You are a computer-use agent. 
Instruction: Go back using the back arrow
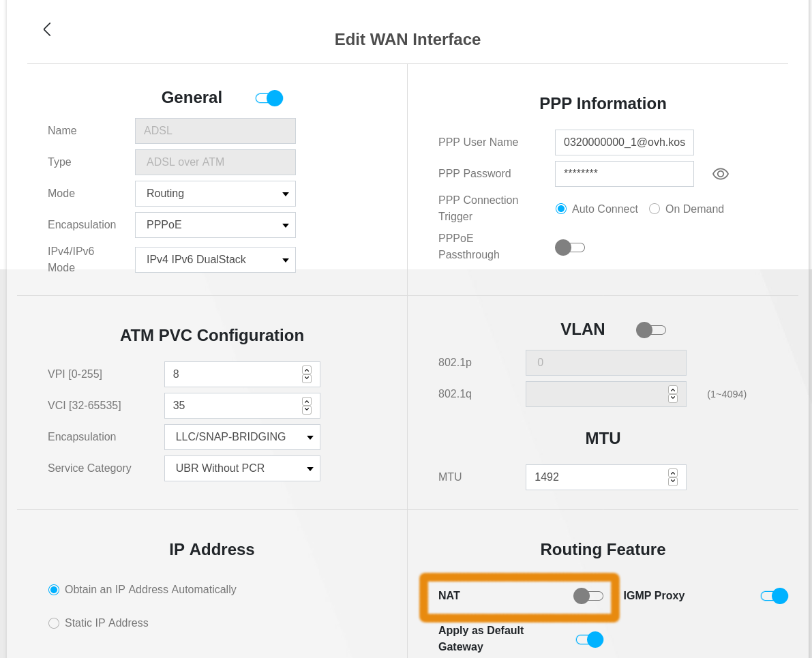pyautogui.click(x=47, y=29)
